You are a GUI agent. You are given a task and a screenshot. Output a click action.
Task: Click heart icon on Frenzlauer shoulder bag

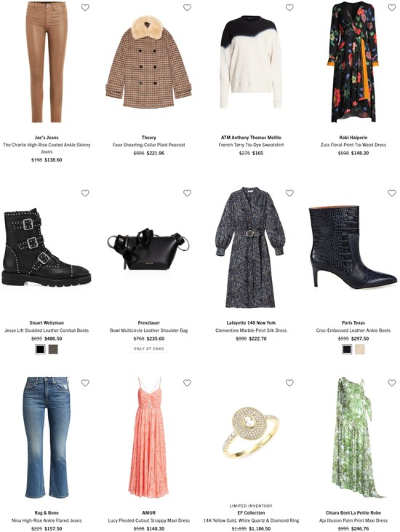coord(187,193)
